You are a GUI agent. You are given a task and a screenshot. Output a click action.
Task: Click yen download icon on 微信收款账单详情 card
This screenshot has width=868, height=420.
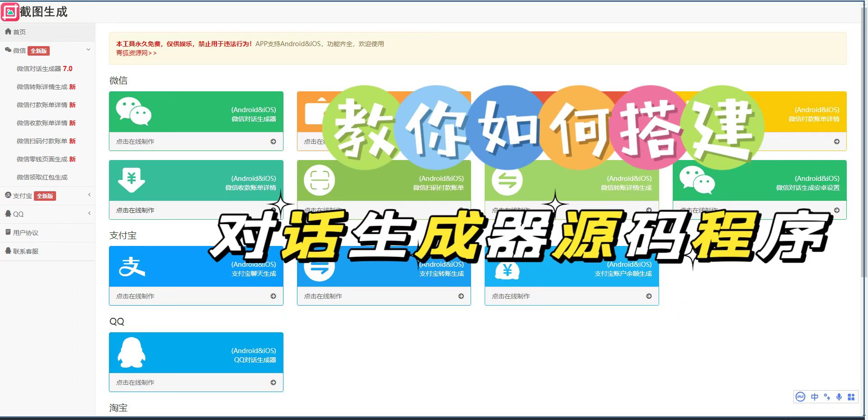click(132, 180)
